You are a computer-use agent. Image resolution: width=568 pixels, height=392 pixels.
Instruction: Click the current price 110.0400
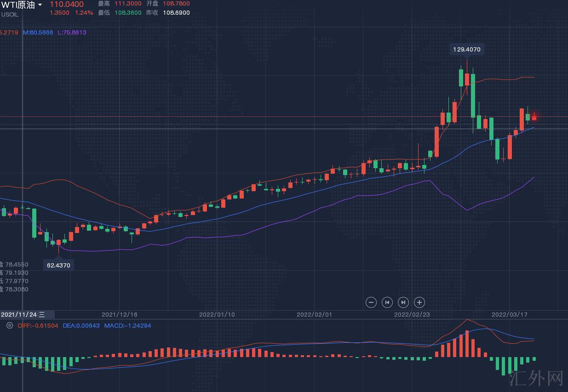67,5
